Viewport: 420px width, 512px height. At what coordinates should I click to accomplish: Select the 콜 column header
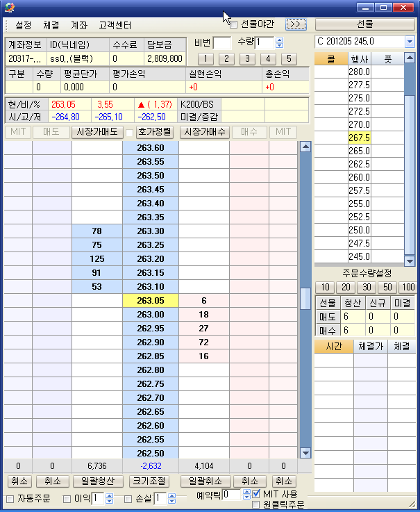coord(331,59)
